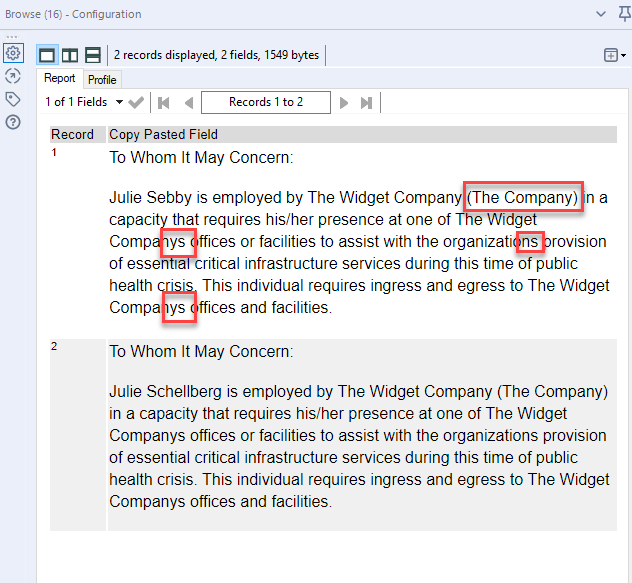Image resolution: width=632 pixels, height=583 pixels.
Task: Select record number 1 row cell
Action: coord(78,241)
